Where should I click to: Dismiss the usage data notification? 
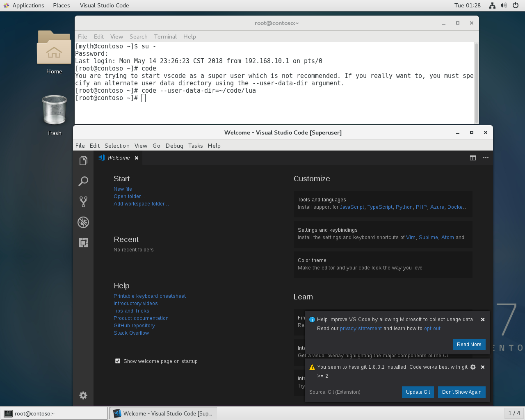(x=483, y=320)
